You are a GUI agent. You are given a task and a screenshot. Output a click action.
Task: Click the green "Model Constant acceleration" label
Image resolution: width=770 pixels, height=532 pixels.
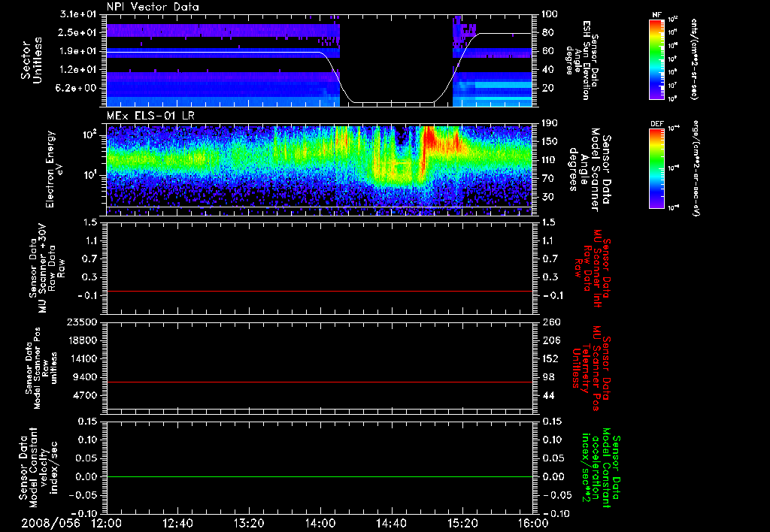(x=600, y=469)
